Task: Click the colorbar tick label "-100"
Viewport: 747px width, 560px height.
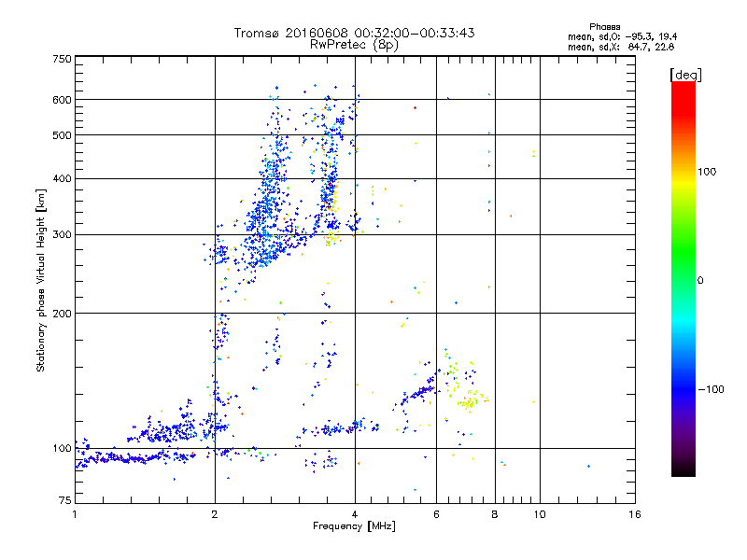Action: (x=712, y=389)
